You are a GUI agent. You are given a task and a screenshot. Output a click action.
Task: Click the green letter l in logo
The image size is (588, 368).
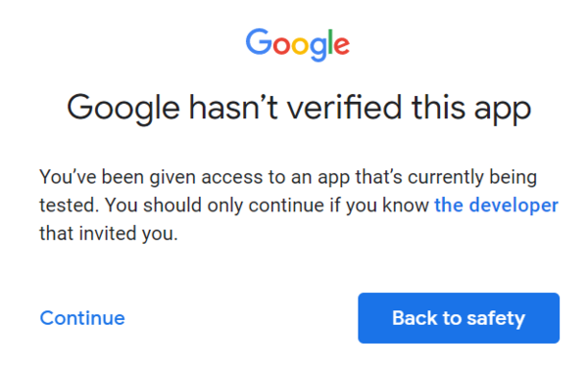tap(331, 42)
